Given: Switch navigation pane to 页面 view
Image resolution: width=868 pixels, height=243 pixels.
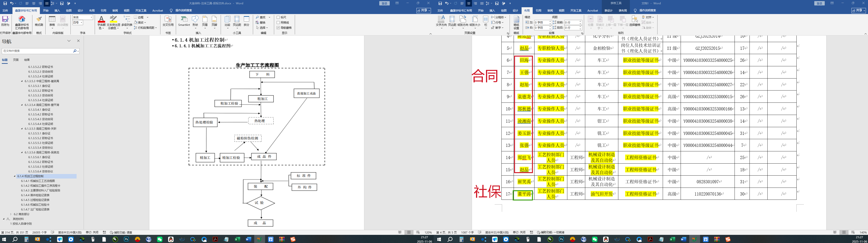Looking at the screenshot, I should 16,60.
